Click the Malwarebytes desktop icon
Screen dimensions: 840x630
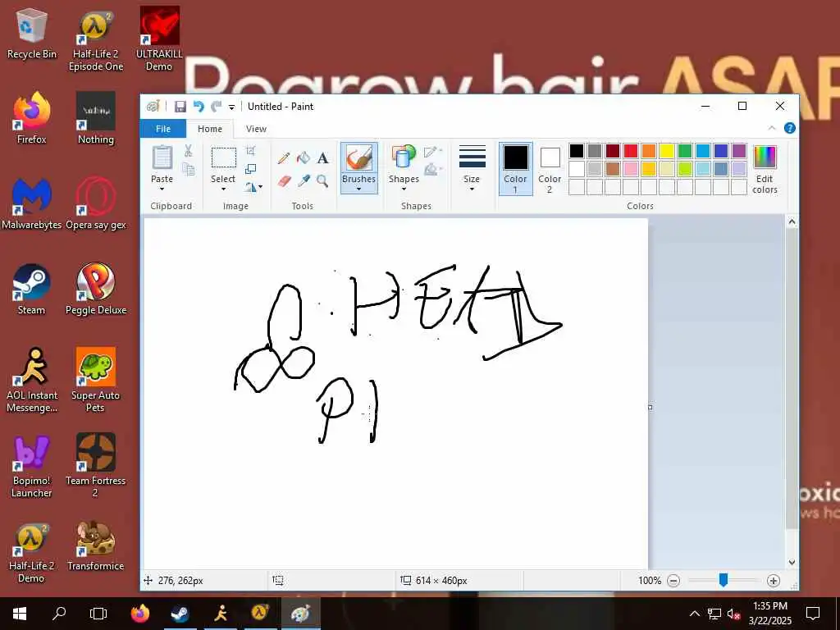32,203
